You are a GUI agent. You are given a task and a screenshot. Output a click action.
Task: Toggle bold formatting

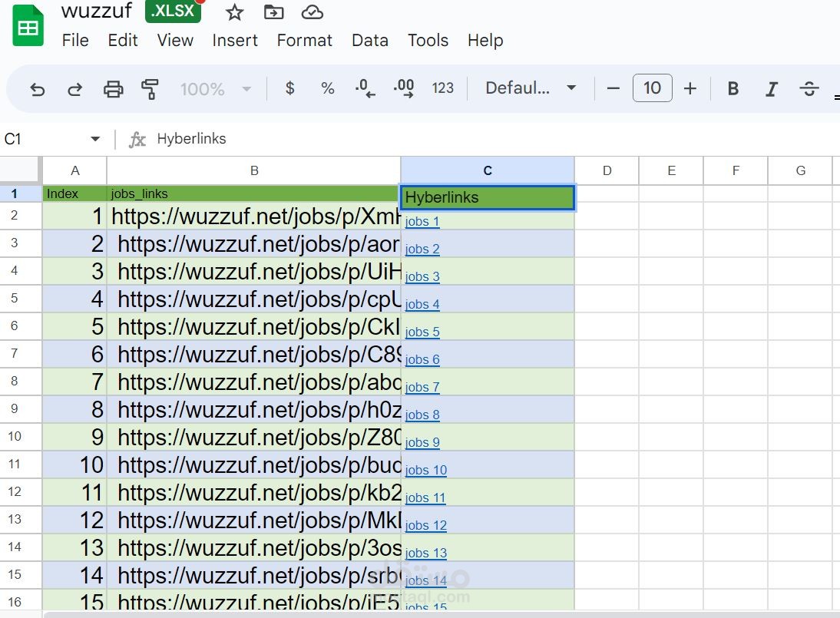point(733,88)
